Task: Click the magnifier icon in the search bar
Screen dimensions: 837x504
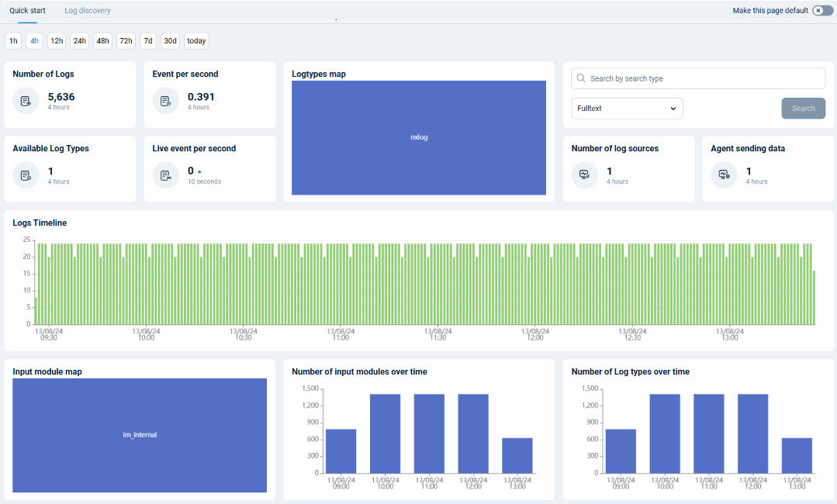Action: [x=580, y=78]
